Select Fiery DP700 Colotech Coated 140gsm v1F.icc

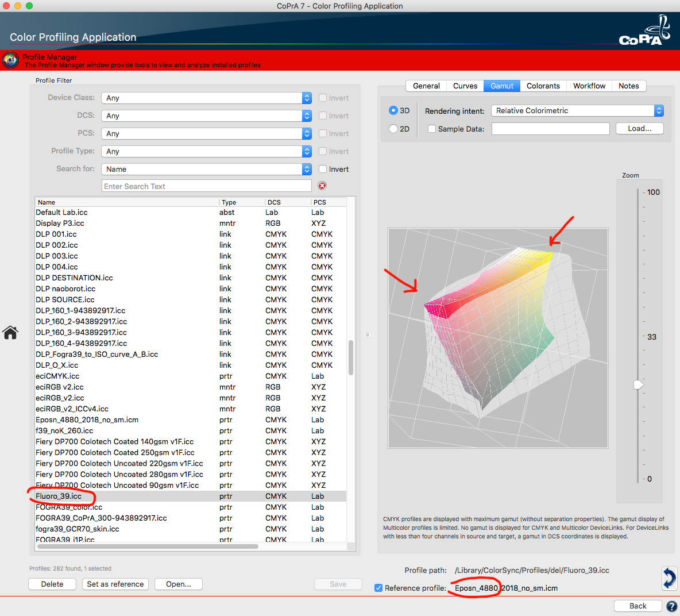(x=191, y=442)
